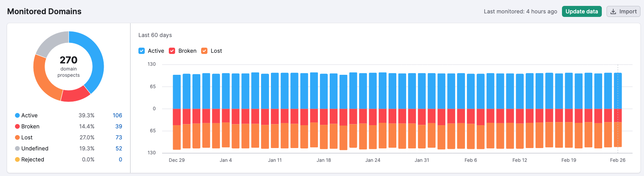
Task: Click the Update data button
Action: coord(581,11)
